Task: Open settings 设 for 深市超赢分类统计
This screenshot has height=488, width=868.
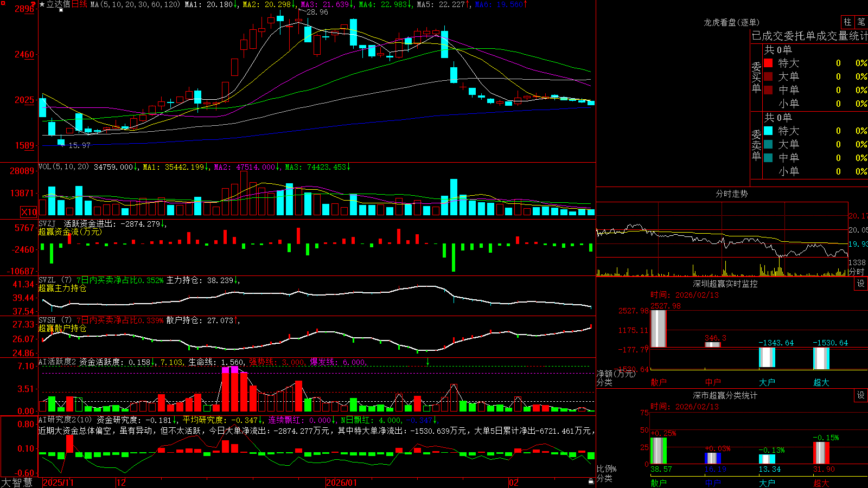Action: click(x=861, y=395)
